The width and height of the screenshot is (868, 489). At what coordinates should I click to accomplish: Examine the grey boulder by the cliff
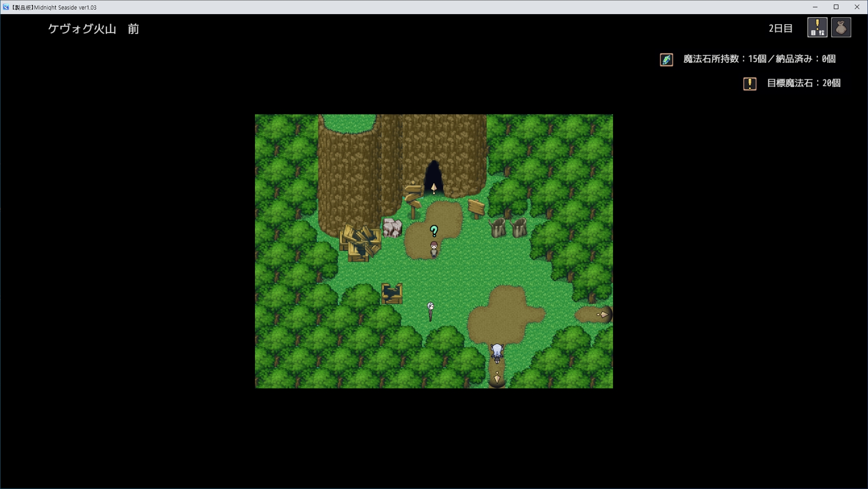pyautogui.click(x=392, y=228)
